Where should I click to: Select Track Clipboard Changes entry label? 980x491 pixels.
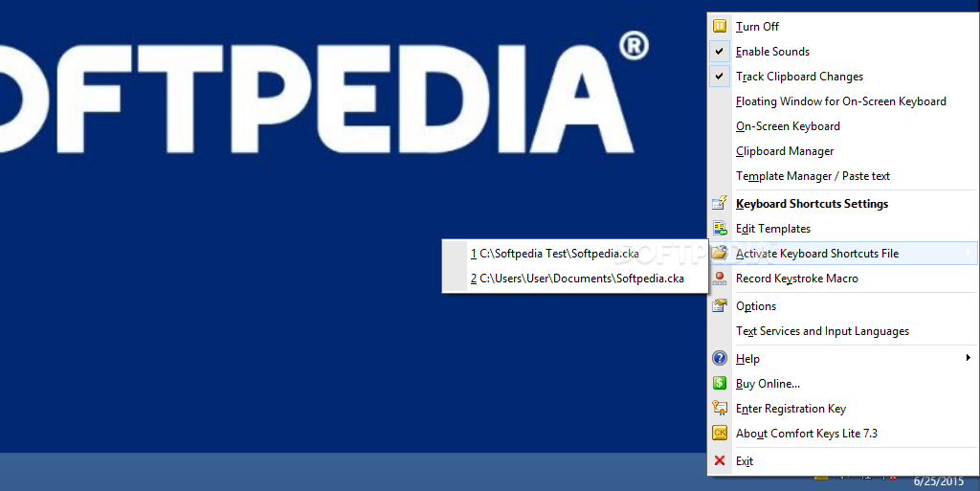(799, 77)
